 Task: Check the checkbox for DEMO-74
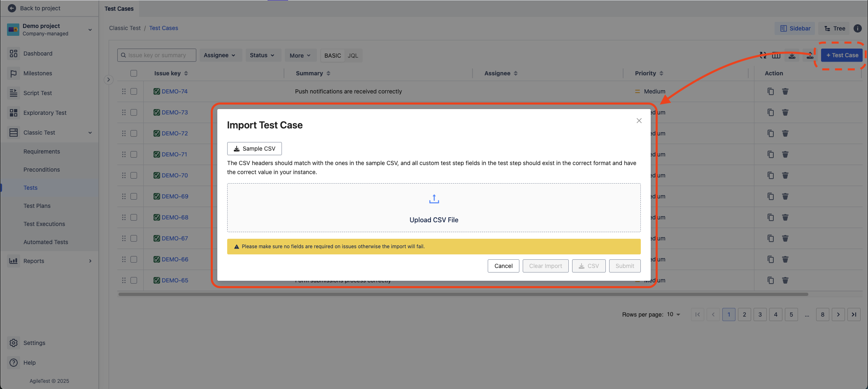134,91
